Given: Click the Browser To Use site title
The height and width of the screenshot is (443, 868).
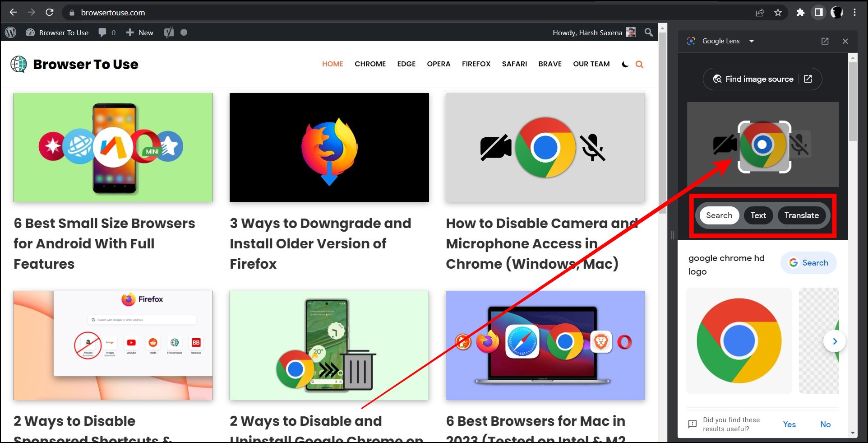Looking at the screenshot, I should (x=86, y=64).
